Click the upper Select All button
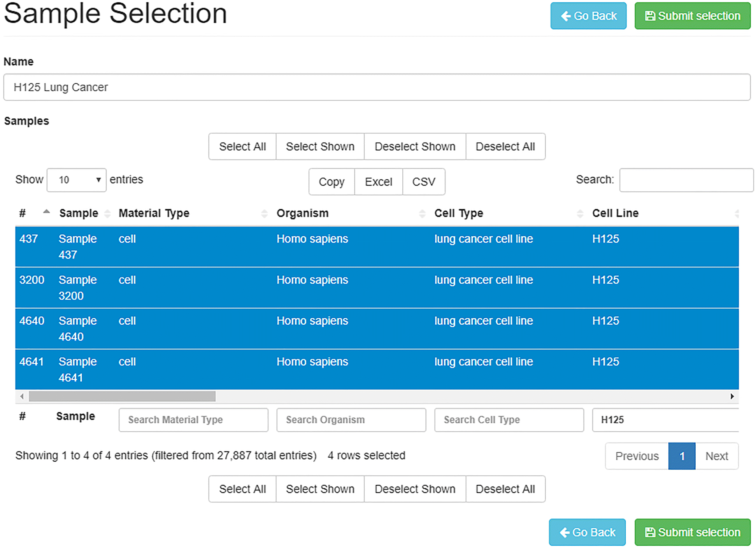 click(x=242, y=146)
